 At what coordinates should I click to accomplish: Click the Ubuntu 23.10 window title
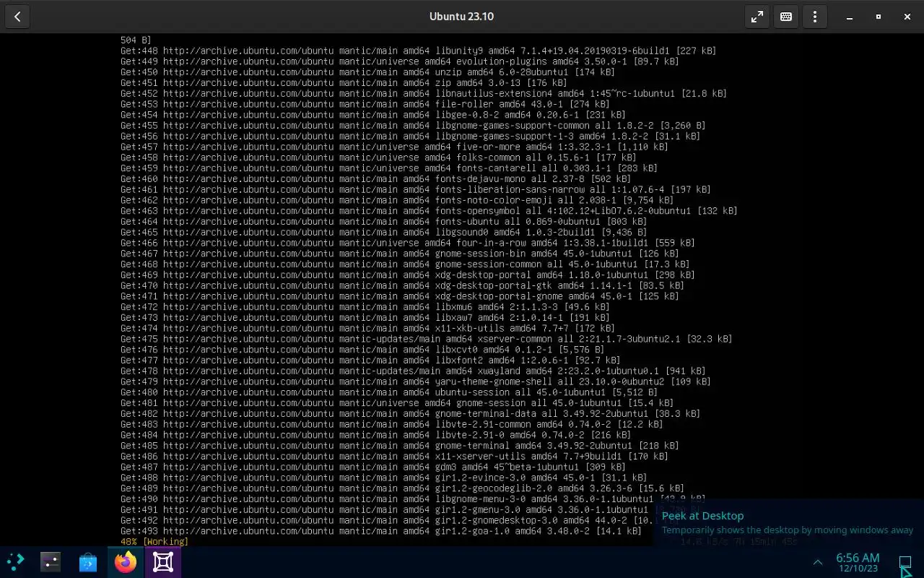[461, 17]
